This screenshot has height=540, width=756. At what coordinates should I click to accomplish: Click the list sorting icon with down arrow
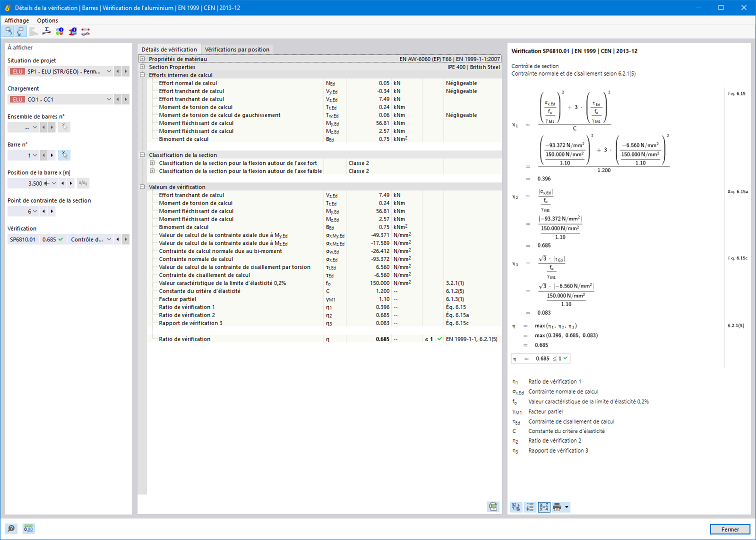[x=530, y=507]
